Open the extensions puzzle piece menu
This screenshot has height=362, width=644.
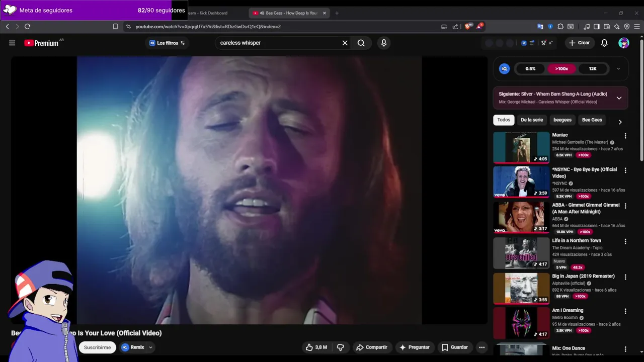point(560,27)
